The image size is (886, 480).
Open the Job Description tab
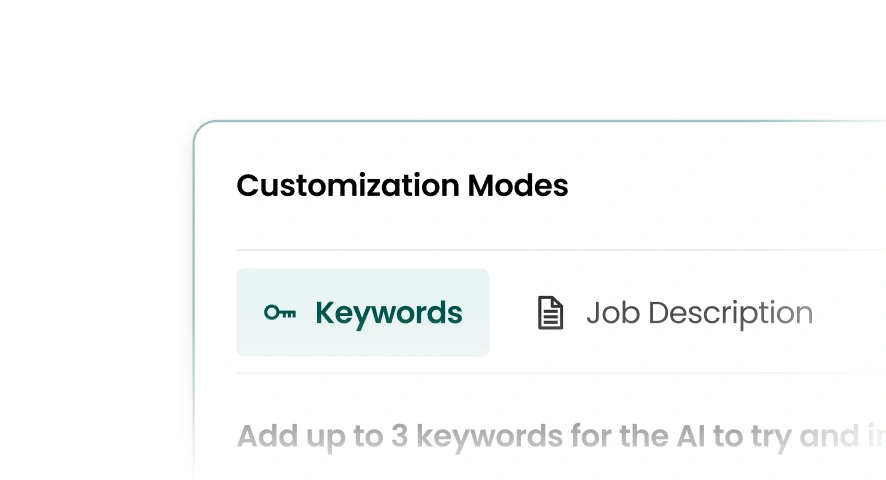click(x=675, y=313)
